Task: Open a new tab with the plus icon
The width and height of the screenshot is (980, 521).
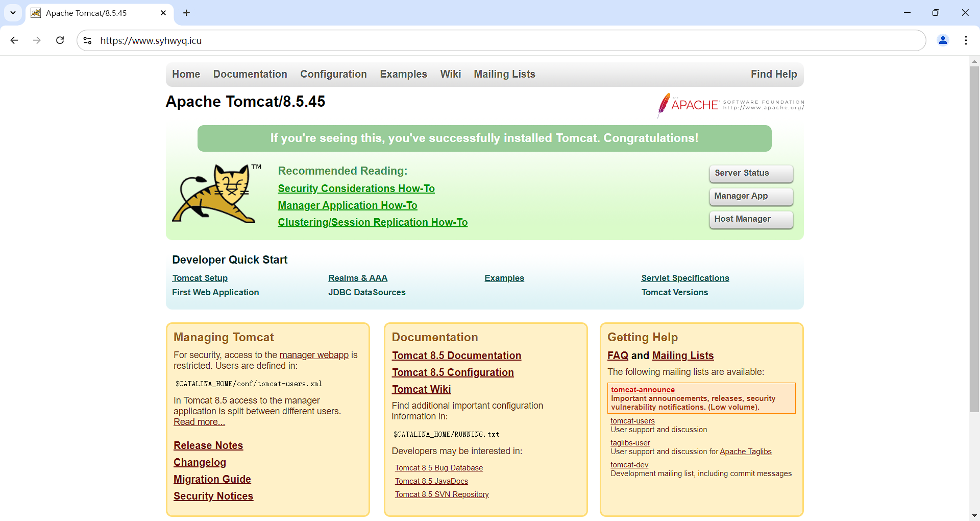Action: [x=187, y=13]
